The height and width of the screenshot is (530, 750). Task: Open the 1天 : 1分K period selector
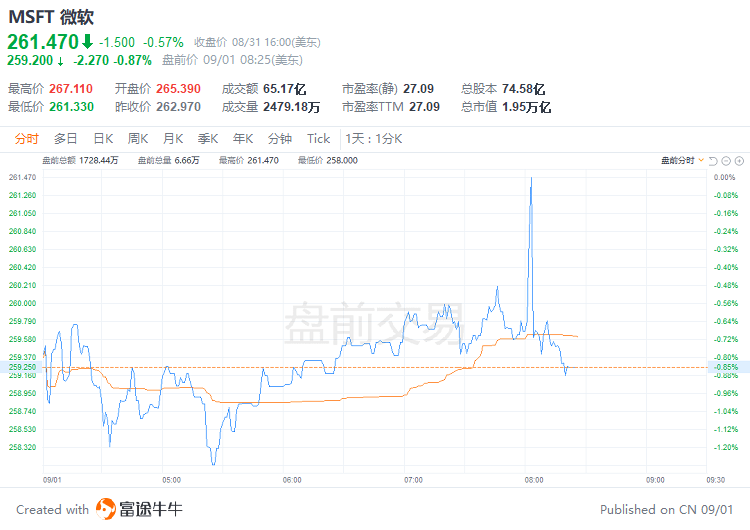tap(374, 139)
